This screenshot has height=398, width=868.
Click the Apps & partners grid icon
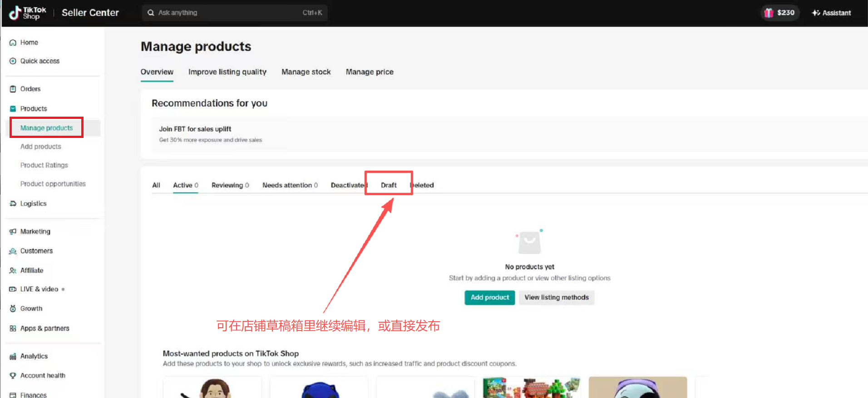point(13,329)
